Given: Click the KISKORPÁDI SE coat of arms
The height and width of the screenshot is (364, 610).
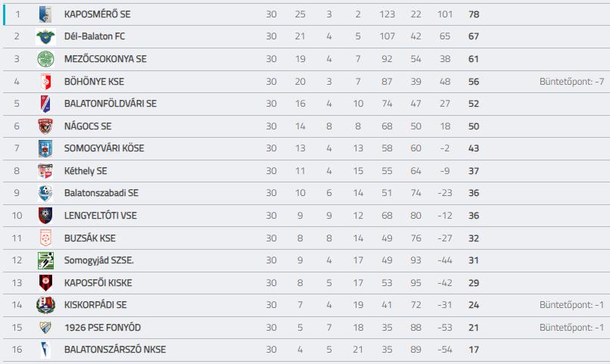Looking at the screenshot, I should pyautogui.click(x=45, y=305).
